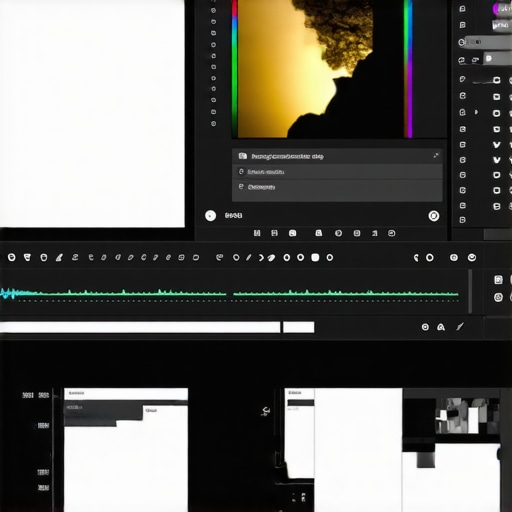This screenshot has height=512, width=512.
Task: Click the ring-shaped button at right end of timecode row
Action: [434, 216]
